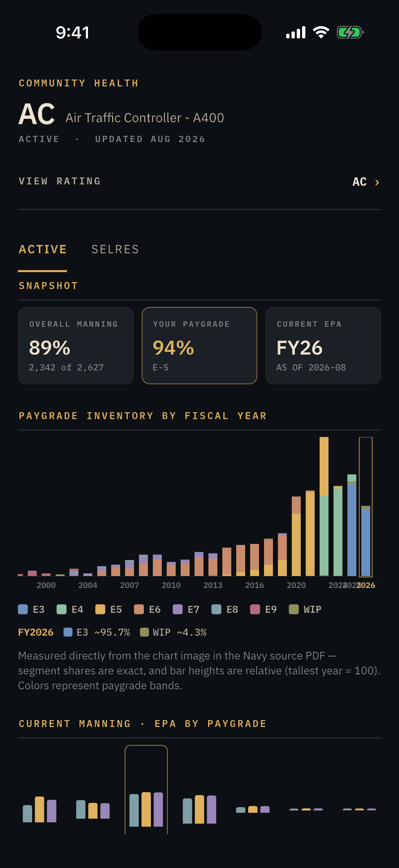Select the tallest yellow-and-green inventory bar
This screenshot has width=399, height=868.
[324, 506]
